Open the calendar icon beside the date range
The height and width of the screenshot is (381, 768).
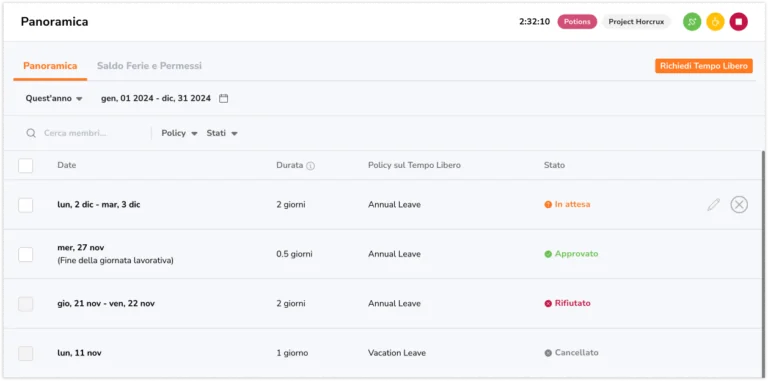click(x=223, y=98)
